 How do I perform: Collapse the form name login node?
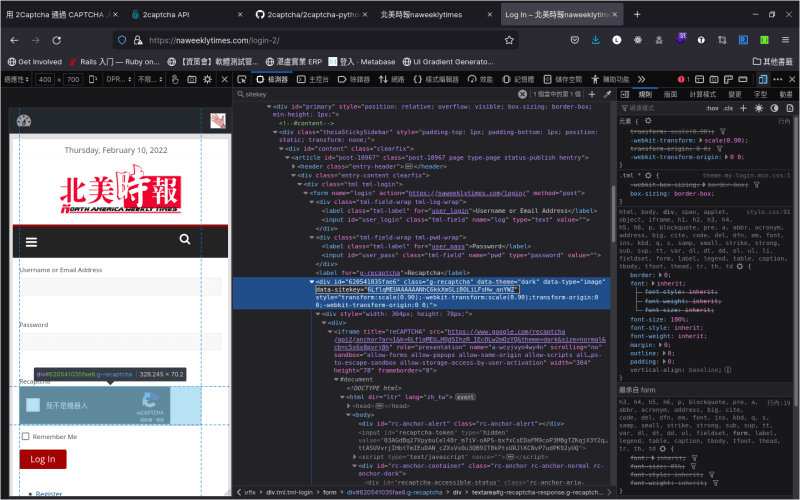pos(306,193)
